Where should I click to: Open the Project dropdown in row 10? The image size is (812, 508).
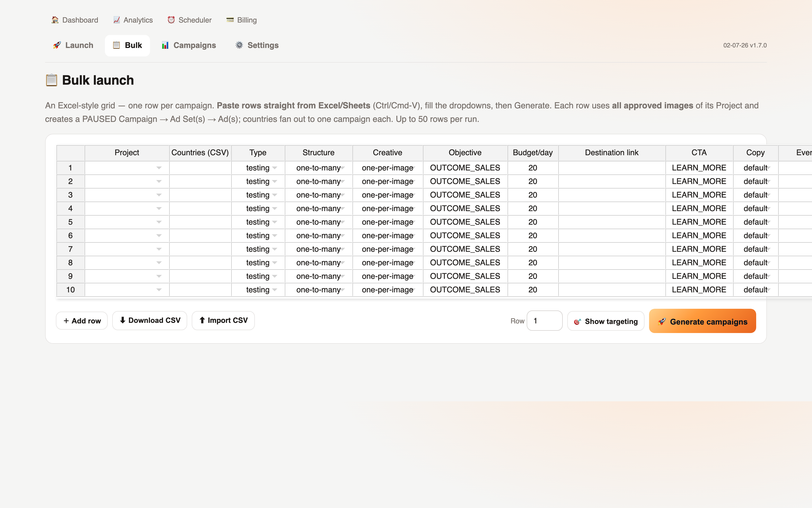pos(159,290)
